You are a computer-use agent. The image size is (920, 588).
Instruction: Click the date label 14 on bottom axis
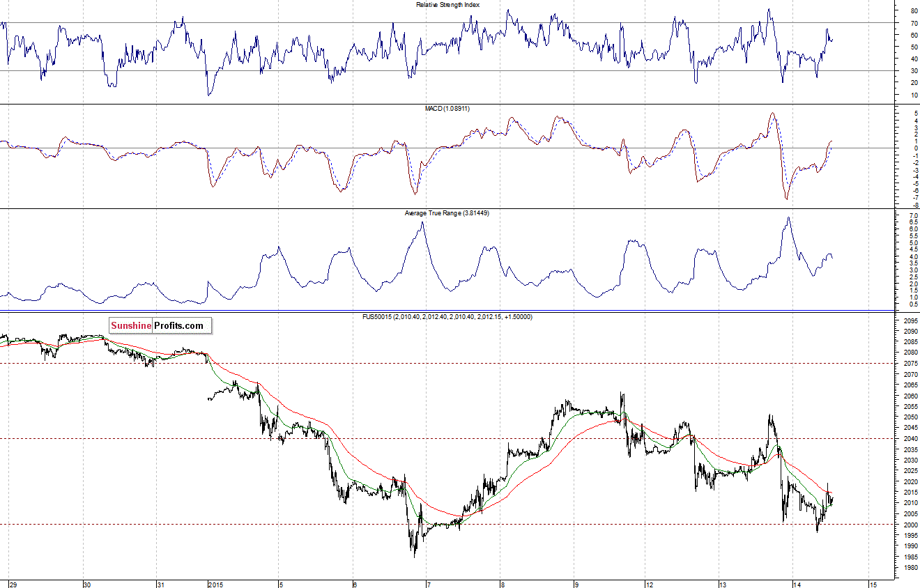click(x=797, y=584)
